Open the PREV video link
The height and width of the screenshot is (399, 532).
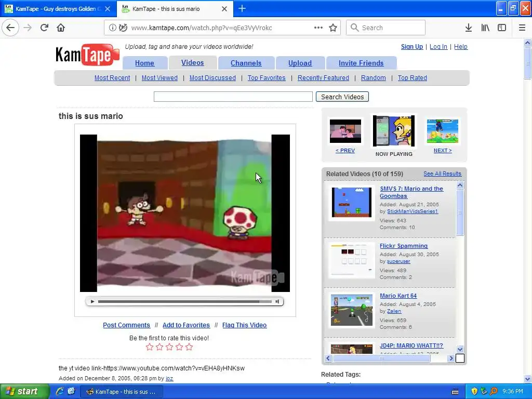(345, 150)
